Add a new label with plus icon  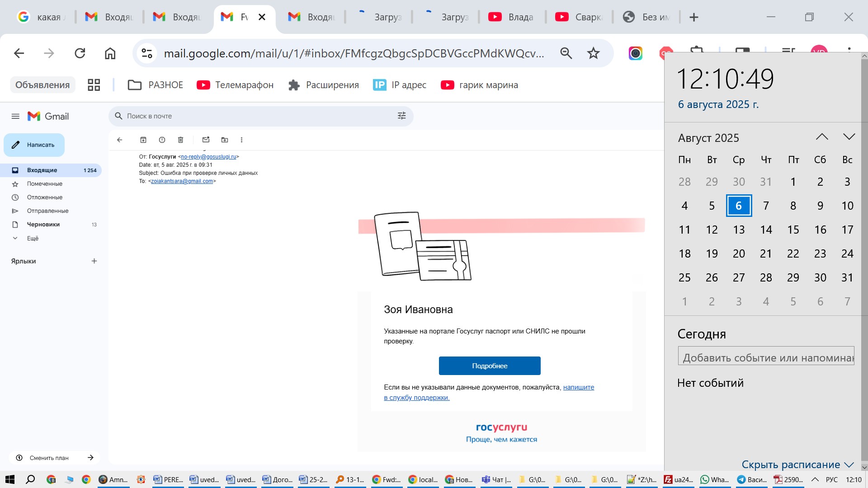coord(94,261)
